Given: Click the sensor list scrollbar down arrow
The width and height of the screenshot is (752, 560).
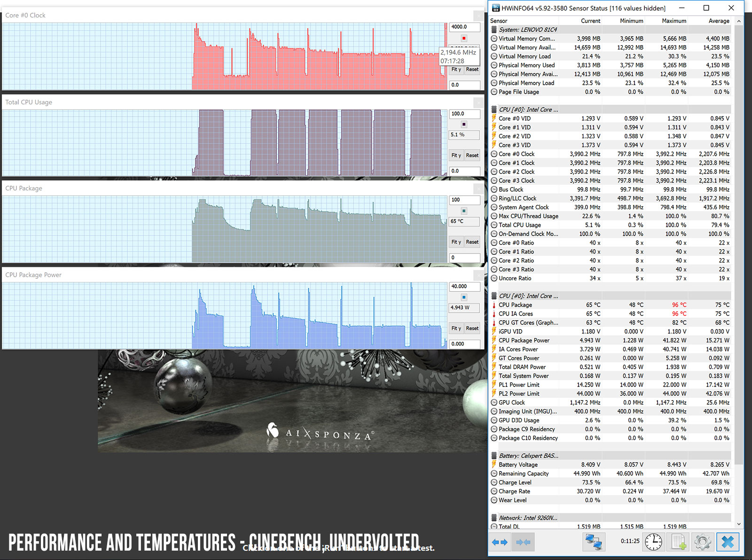Looking at the screenshot, I should click(x=739, y=524).
